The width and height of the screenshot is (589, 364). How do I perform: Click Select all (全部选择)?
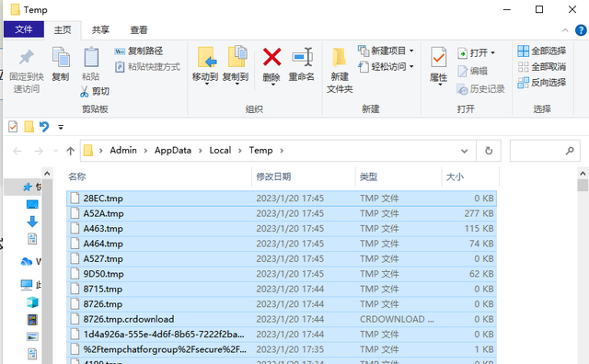[542, 51]
